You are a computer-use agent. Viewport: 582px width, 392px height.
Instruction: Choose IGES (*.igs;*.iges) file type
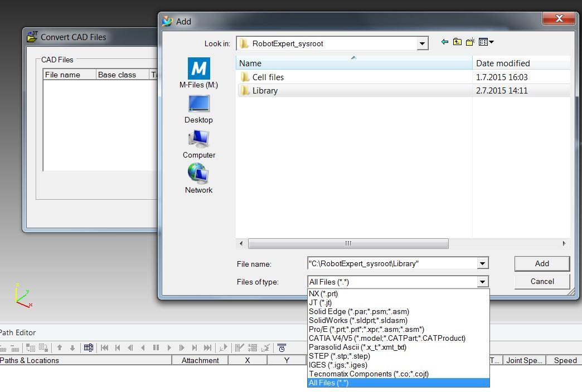(398, 365)
